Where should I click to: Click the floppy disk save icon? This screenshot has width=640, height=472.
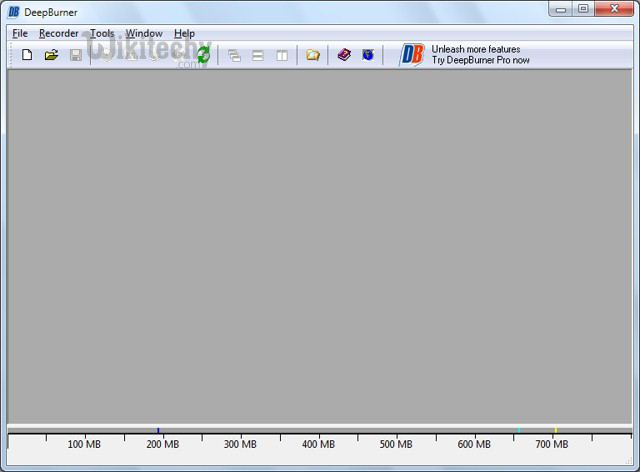[x=76, y=55]
